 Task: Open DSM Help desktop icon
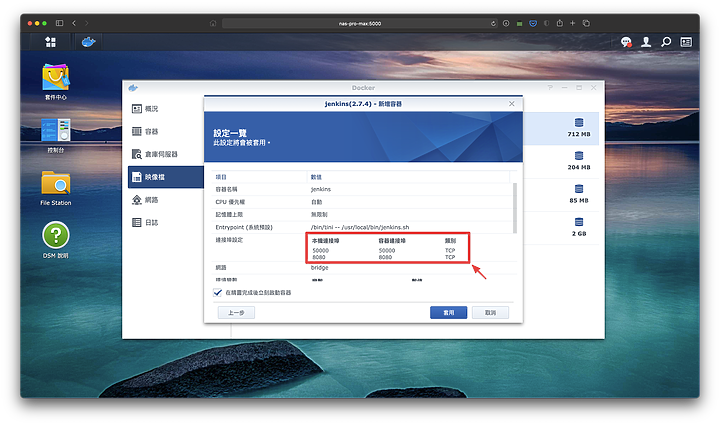56,240
